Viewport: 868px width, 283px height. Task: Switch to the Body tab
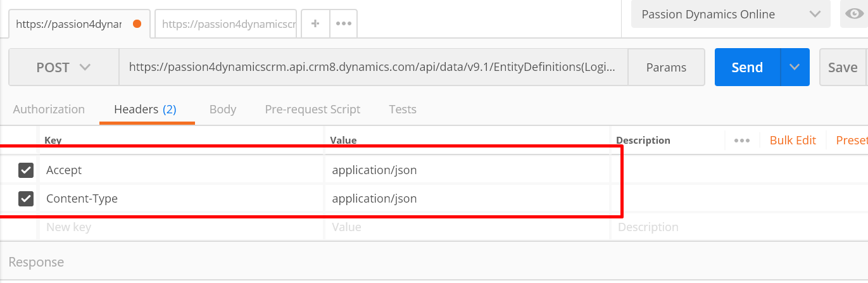[x=223, y=109]
